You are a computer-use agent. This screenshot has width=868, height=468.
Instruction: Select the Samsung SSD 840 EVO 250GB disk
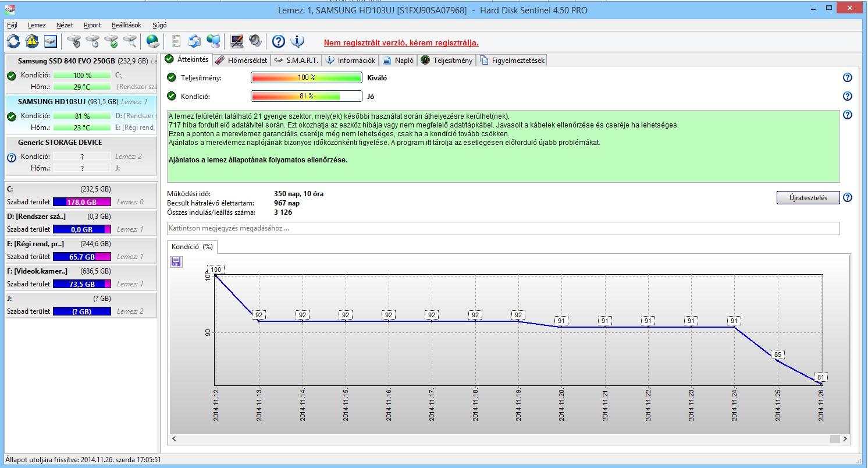coord(81,74)
